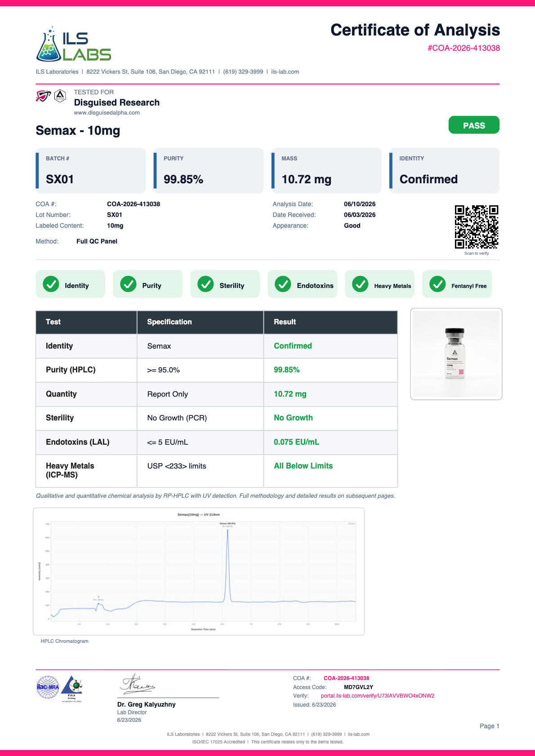Click the Identity Confirmed summary card
This screenshot has width=535, height=756.
pos(444,171)
